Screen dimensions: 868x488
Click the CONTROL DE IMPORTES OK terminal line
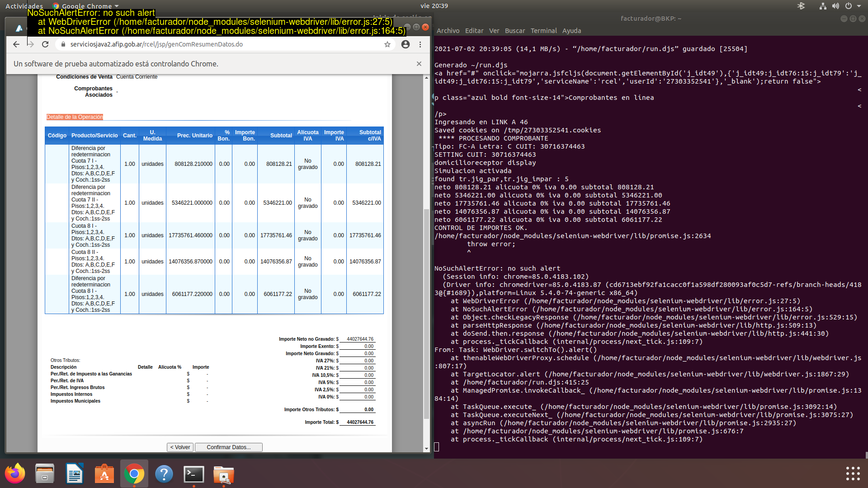point(481,228)
